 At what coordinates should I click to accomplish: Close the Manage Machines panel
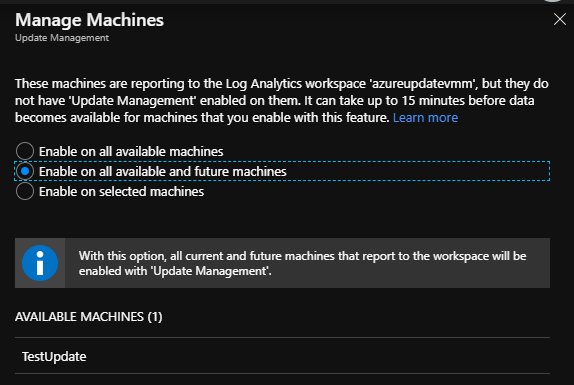[x=560, y=19]
